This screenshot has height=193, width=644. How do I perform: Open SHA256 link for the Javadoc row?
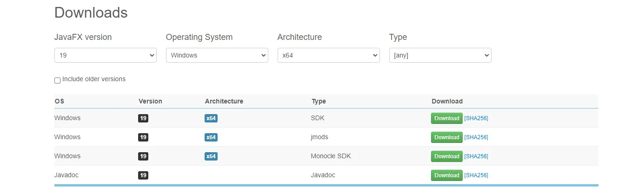pos(476,175)
